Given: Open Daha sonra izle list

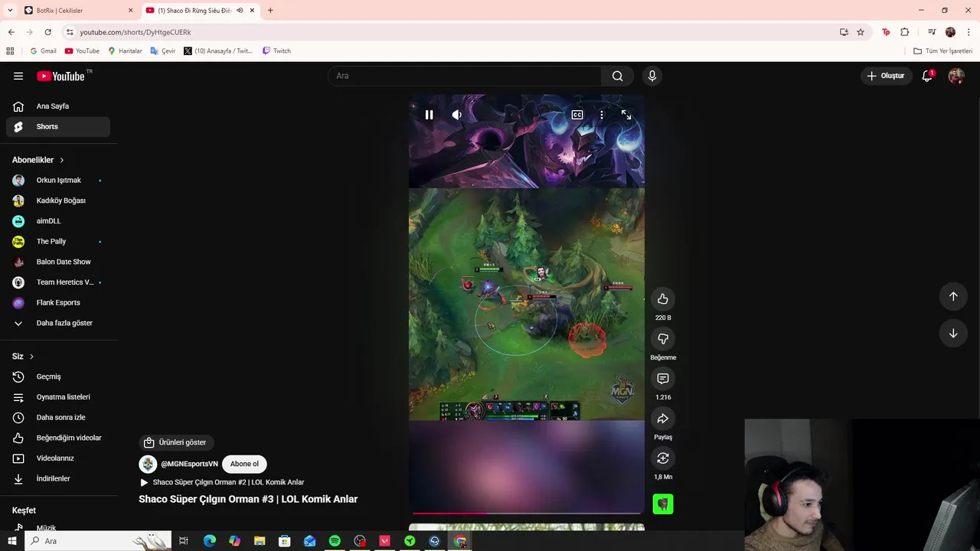Looking at the screenshot, I should [58, 418].
